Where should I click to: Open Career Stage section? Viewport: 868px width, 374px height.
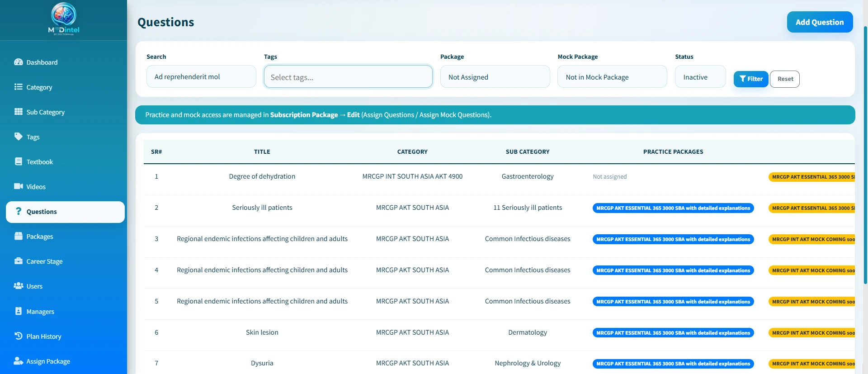[x=65, y=261]
